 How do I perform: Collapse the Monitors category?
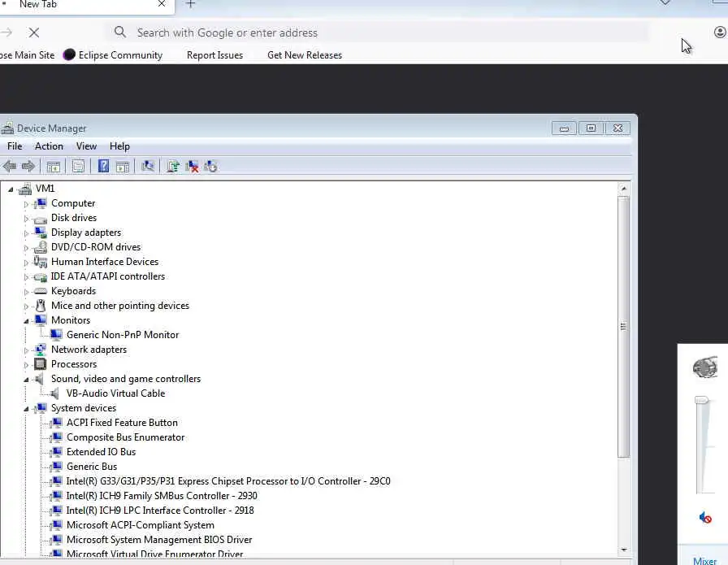pos(26,320)
